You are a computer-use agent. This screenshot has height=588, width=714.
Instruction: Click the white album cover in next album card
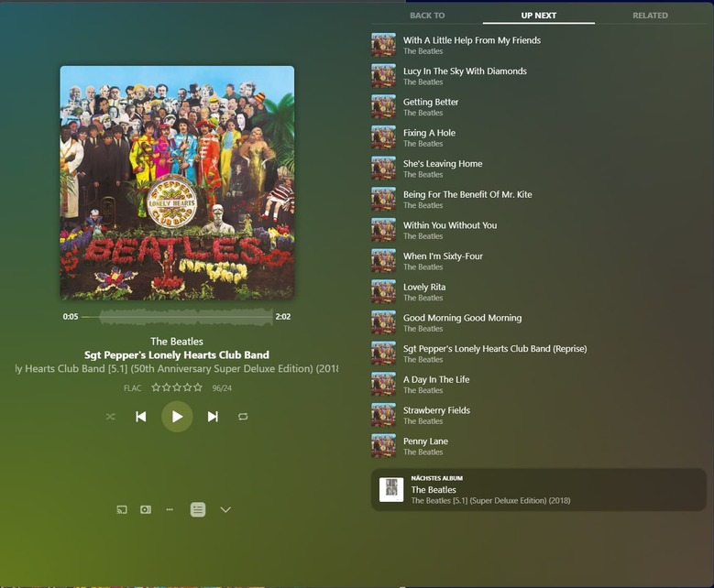[x=391, y=490]
